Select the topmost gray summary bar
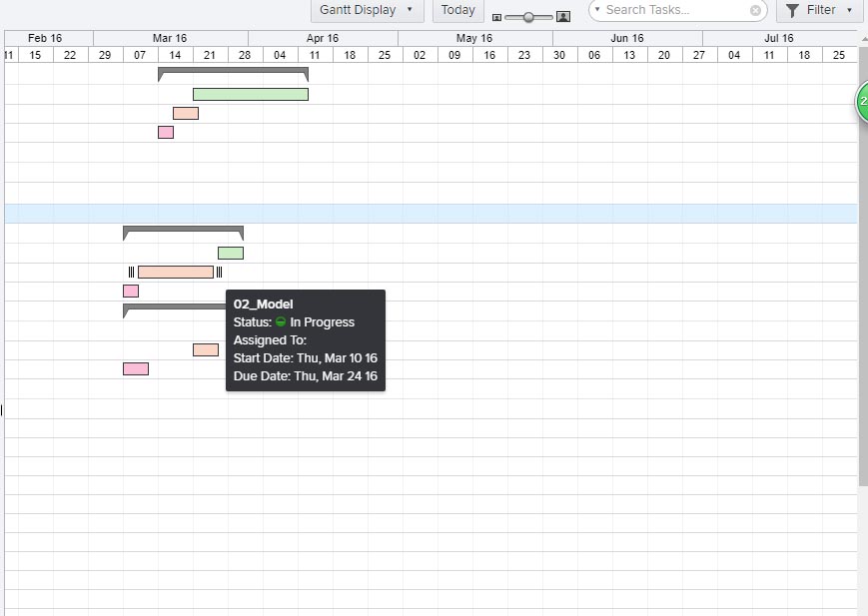This screenshot has width=868, height=616. (233, 74)
